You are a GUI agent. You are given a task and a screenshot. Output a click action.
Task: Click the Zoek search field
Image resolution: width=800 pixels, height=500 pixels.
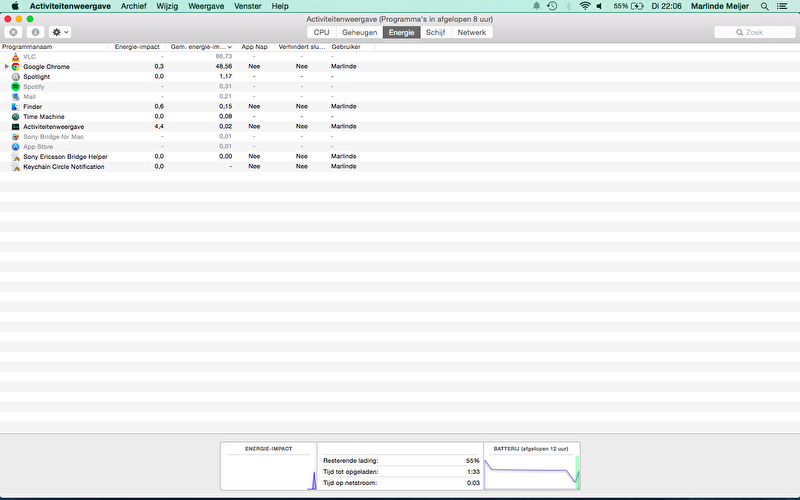[x=755, y=33]
